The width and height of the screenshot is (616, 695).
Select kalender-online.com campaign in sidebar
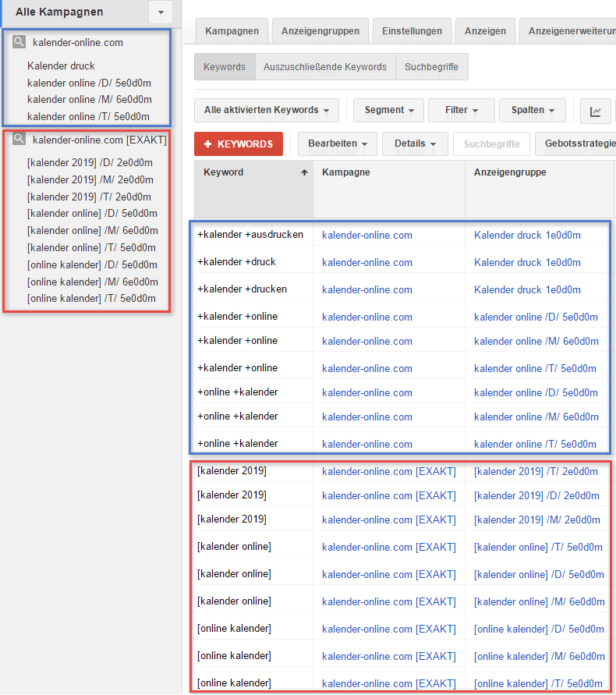click(x=78, y=43)
